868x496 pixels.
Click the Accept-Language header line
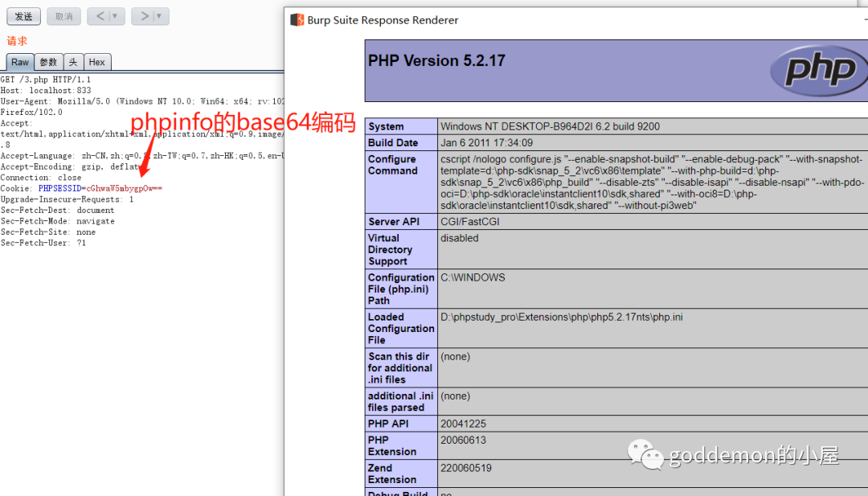point(142,156)
